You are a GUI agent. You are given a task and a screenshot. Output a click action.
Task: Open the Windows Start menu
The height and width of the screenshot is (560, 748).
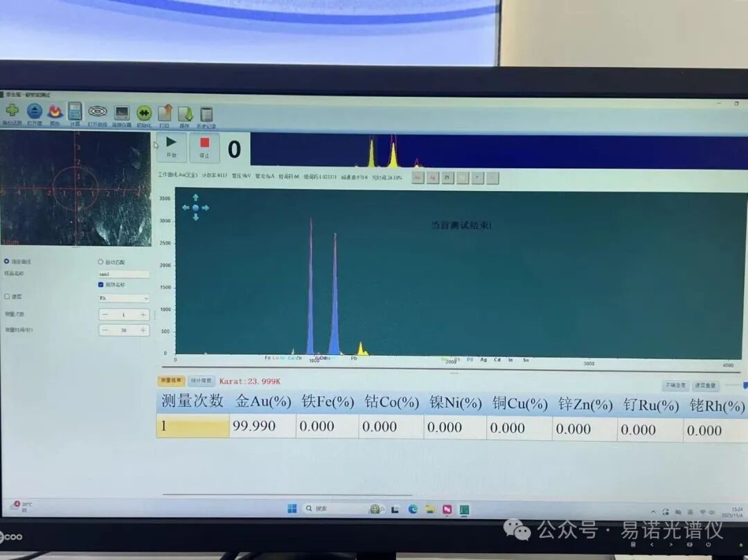292,509
